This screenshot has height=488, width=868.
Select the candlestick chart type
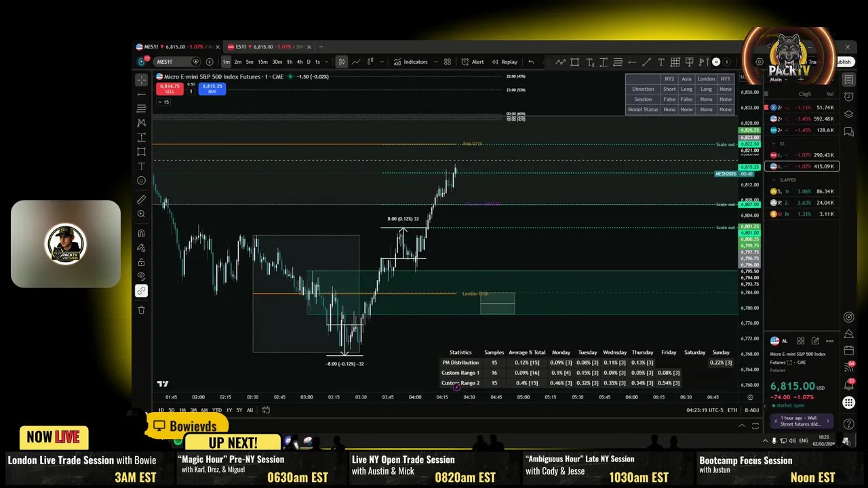[x=342, y=62]
